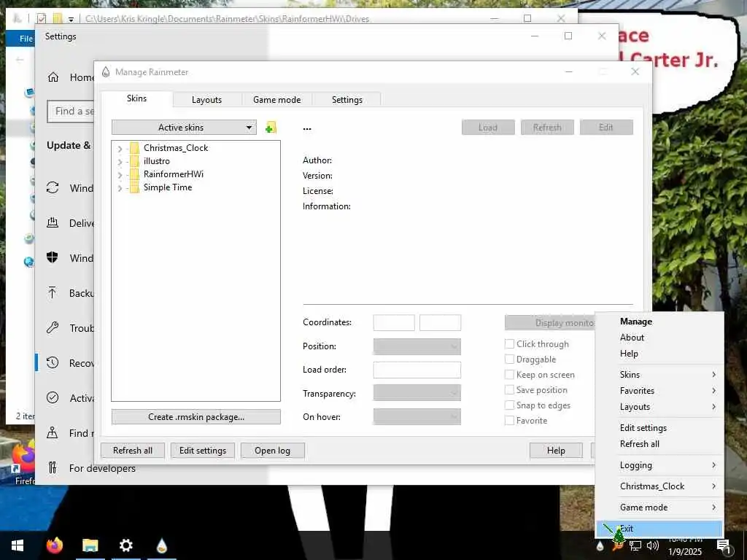Click Troubleshoot wrench icon in Settings
The width and height of the screenshot is (747, 560).
coord(53,327)
